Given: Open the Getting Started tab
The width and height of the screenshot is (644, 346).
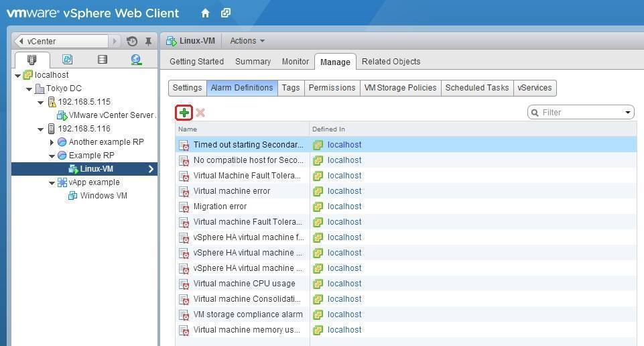Looking at the screenshot, I should pos(197,62).
